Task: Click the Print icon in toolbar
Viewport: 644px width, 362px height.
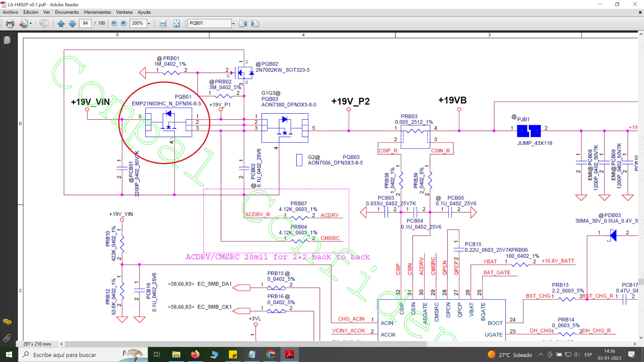Action: pos(10,23)
